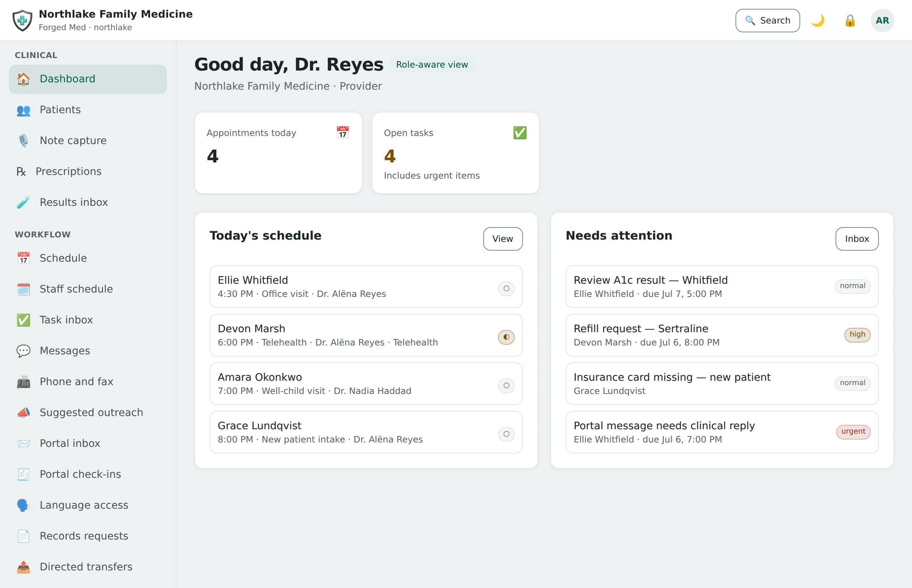Open Records requests in sidebar
Screen dimensions: 912x588
pos(88,536)
